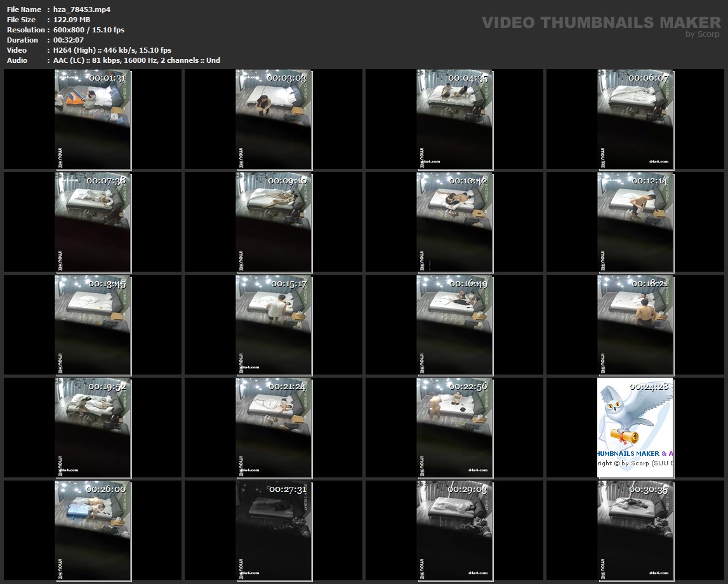Select the thumbnail at 00:09:10
The image size is (728, 584).
click(274, 222)
